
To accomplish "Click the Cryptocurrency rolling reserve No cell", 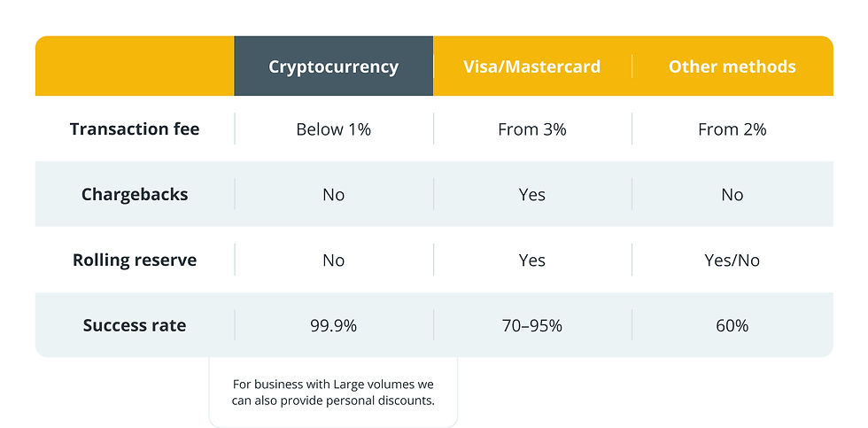I will (333, 260).
